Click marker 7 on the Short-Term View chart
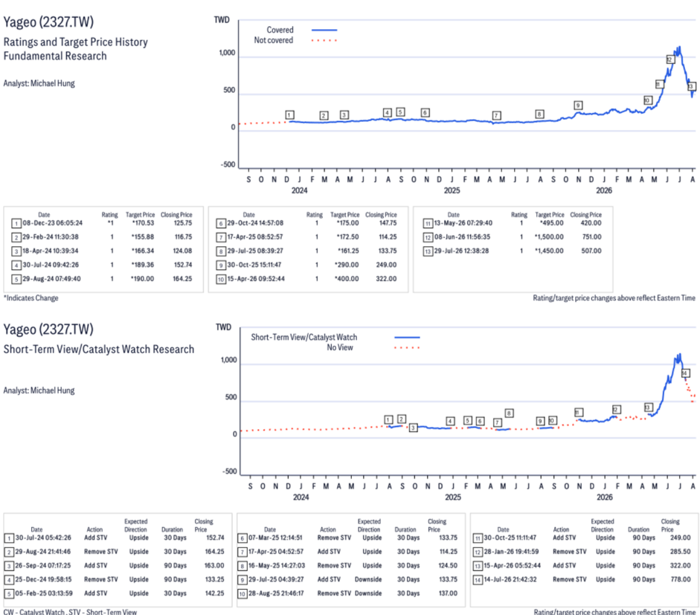Image resolution: width=700 pixels, height=615 pixels. click(498, 422)
